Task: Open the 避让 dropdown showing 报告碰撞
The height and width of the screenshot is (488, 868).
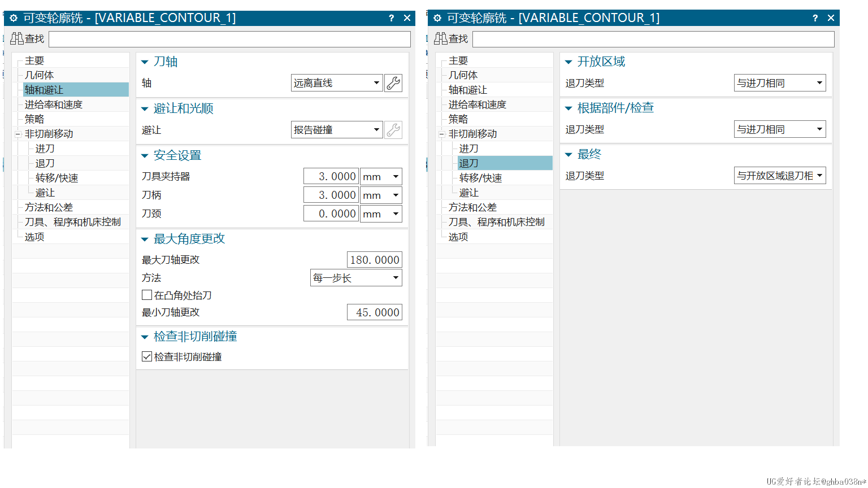Action: pos(337,130)
